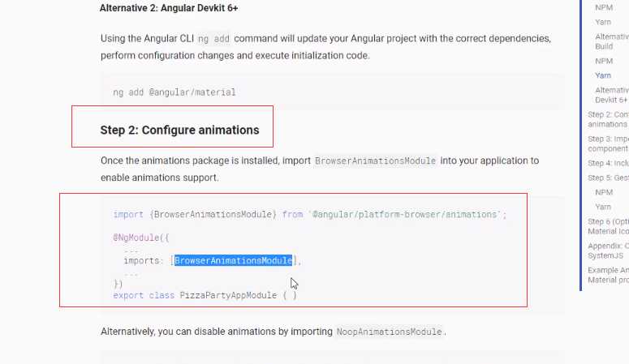Image resolution: width=629 pixels, height=364 pixels.
Task: Go to Appendix SystemJS contents link
Action: point(608,251)
